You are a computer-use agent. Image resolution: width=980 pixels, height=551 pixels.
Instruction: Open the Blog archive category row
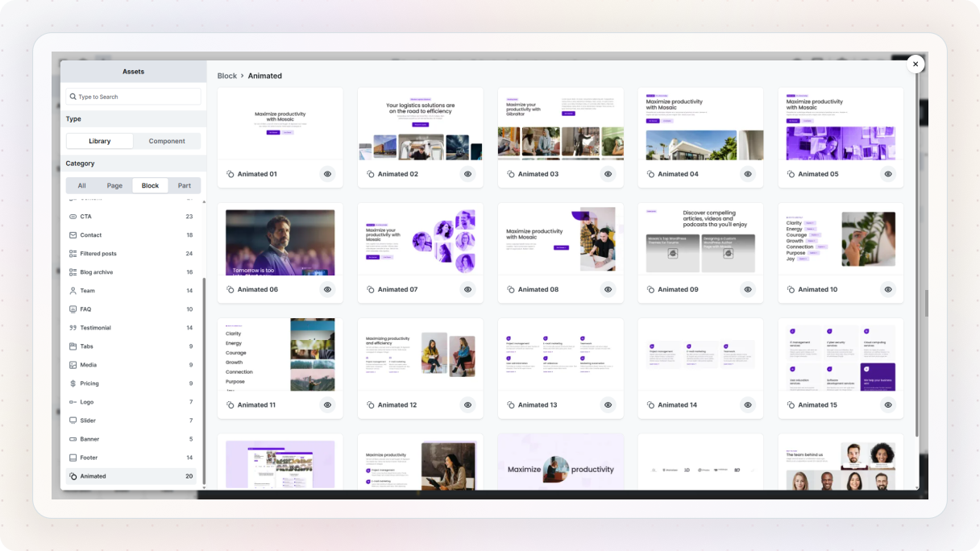point(131,272)
